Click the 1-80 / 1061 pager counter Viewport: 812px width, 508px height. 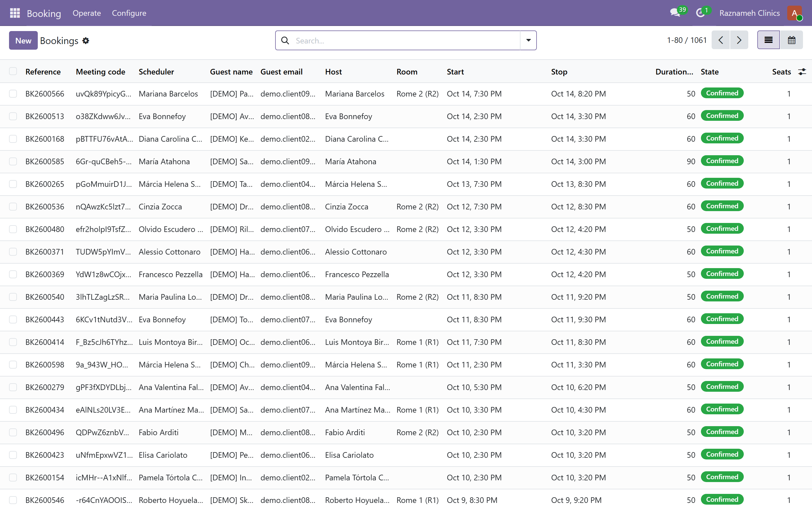tap(687, 40)
